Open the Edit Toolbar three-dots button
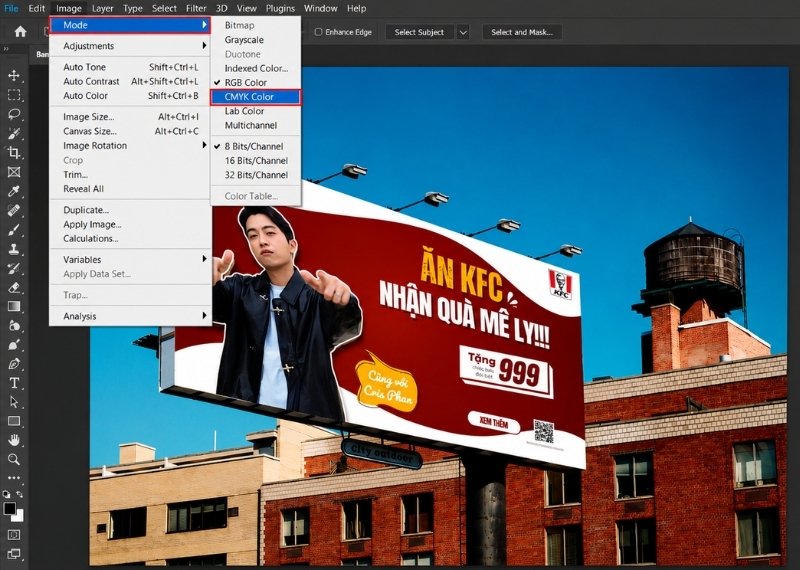This screenshot has width=800, height=570. click(14, 478)
